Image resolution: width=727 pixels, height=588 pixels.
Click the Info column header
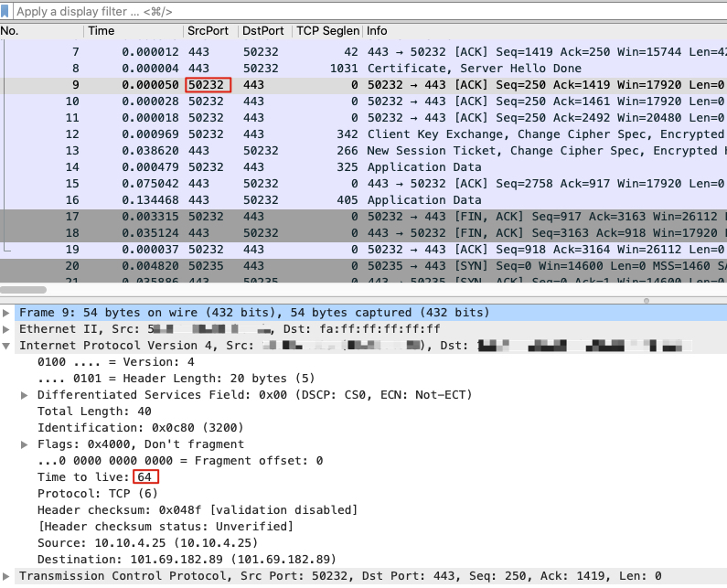pos(545,30)
